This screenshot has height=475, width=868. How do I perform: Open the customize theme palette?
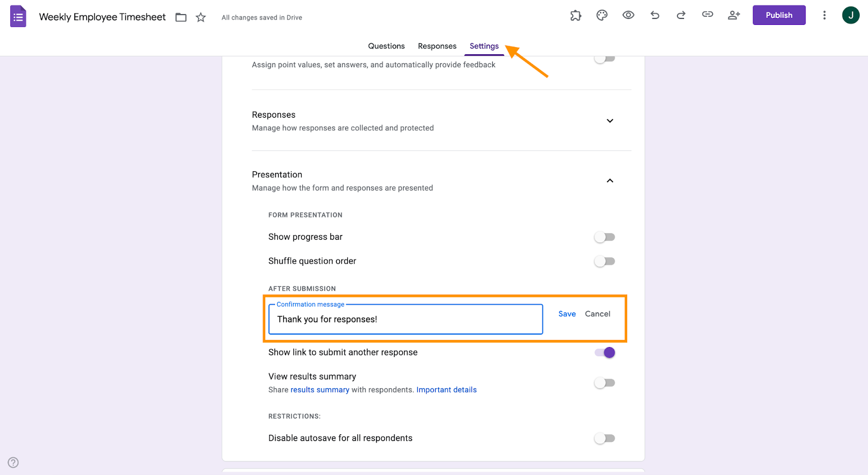pos(602,16)
